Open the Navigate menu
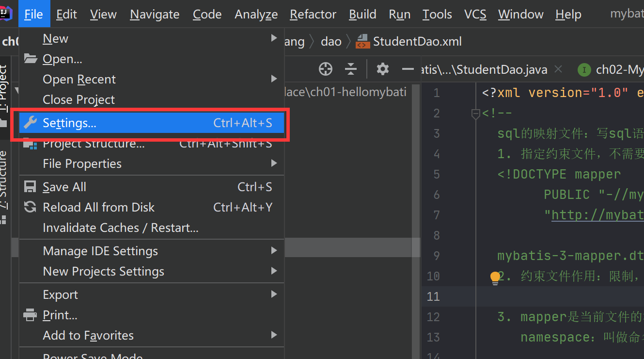This screenshot has height=359, width=644. [x=155, y=15]
